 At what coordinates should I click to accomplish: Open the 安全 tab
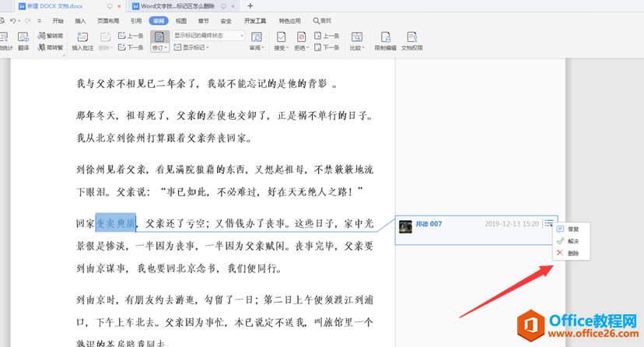226,21
